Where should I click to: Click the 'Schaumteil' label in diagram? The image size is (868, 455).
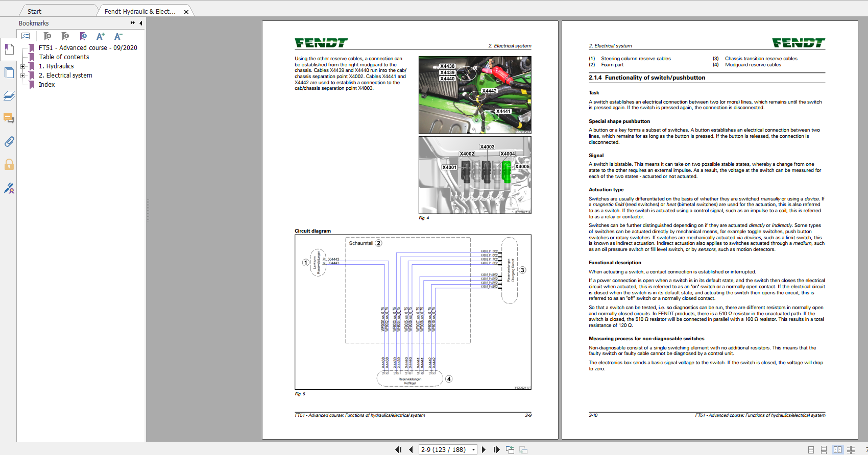click(361, 243)
